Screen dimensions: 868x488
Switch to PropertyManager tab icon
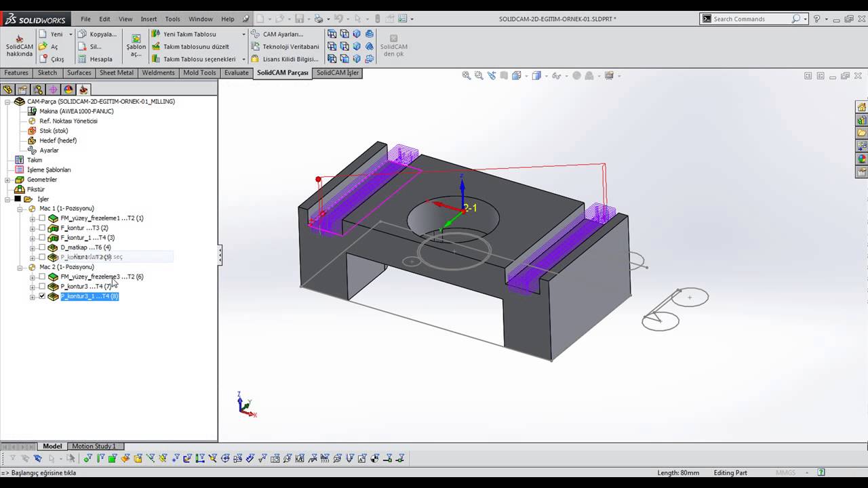tap(23, 89)
